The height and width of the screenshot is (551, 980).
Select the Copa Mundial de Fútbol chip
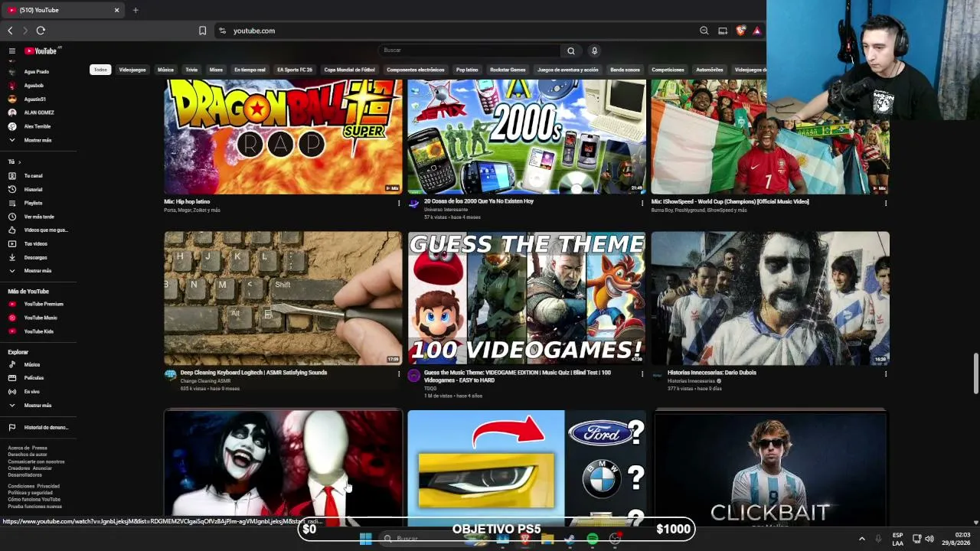coord(349,70)
